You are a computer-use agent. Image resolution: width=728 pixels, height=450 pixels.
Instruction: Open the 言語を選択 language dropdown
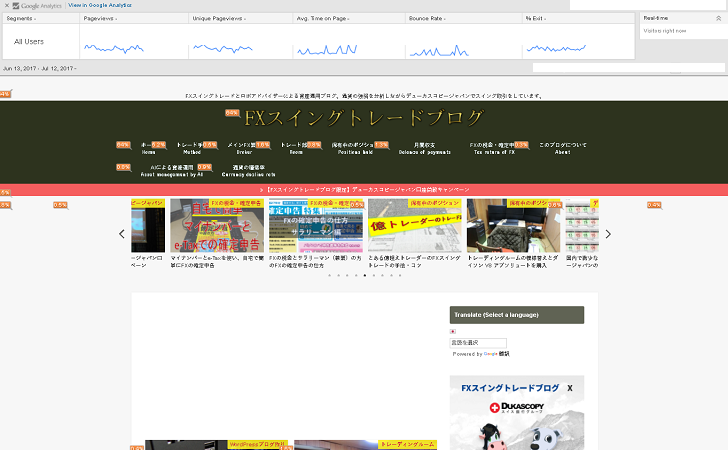click(x=478, y=343)
